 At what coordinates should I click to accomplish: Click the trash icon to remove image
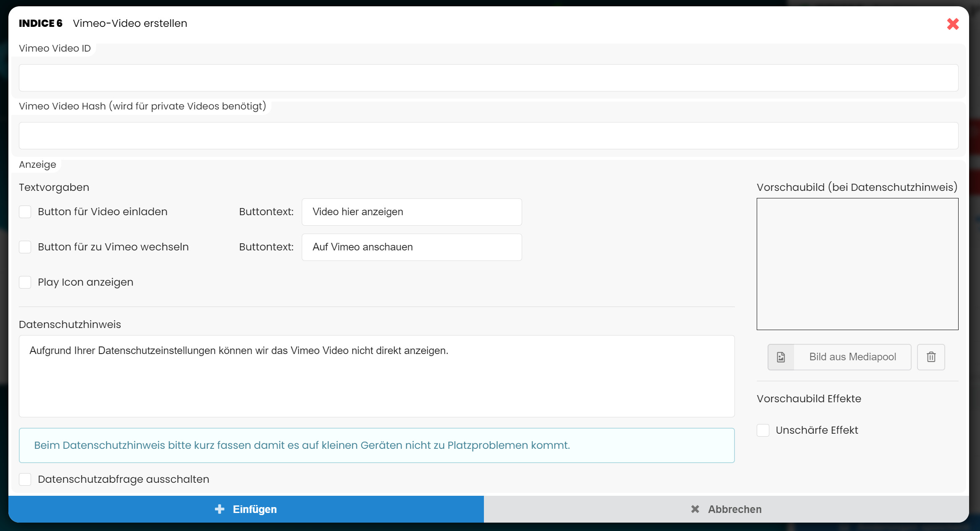click(931, 357)
